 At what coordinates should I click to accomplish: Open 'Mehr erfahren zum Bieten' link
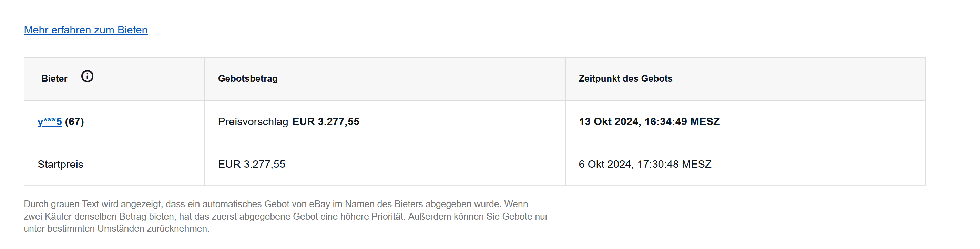85,30
